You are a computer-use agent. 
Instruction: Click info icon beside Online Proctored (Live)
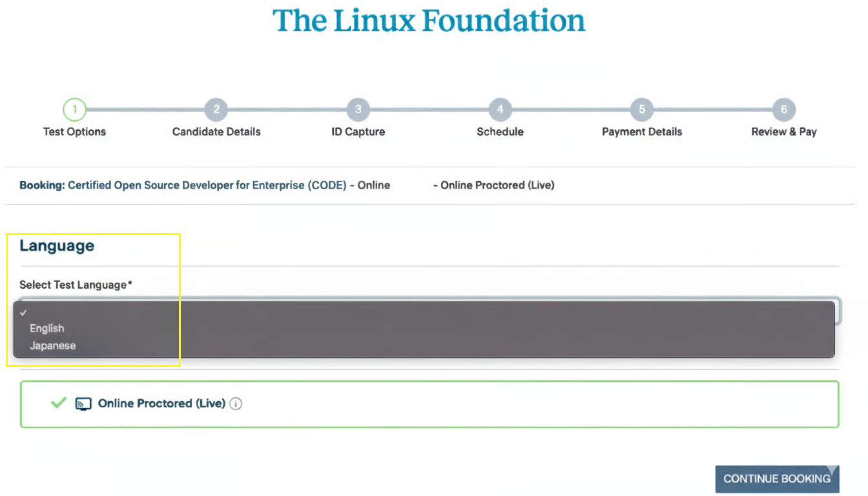pos(236,404)
